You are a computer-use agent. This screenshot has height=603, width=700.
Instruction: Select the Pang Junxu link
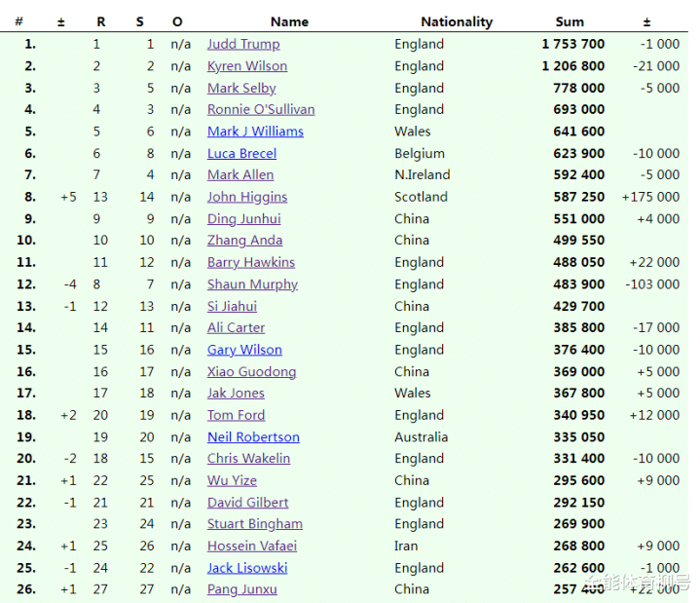241,589
